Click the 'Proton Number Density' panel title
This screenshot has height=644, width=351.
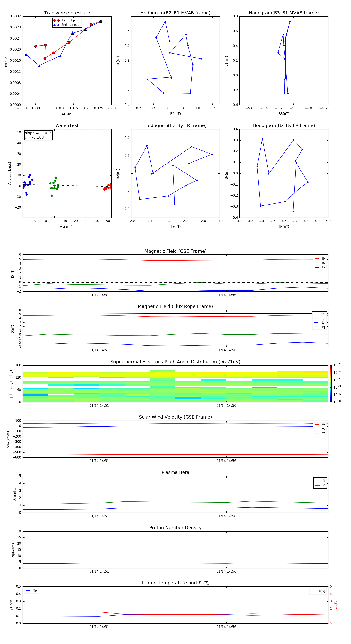[x=175, y=528]
